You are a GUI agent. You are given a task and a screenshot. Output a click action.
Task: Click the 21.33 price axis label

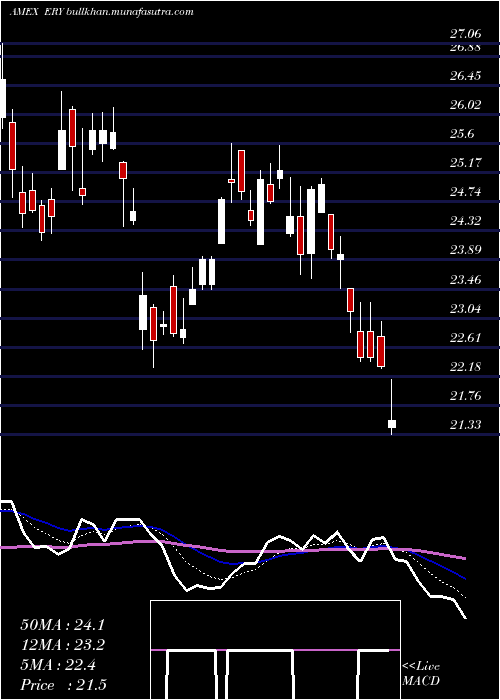pyautogui.click(x=465, y=425)
